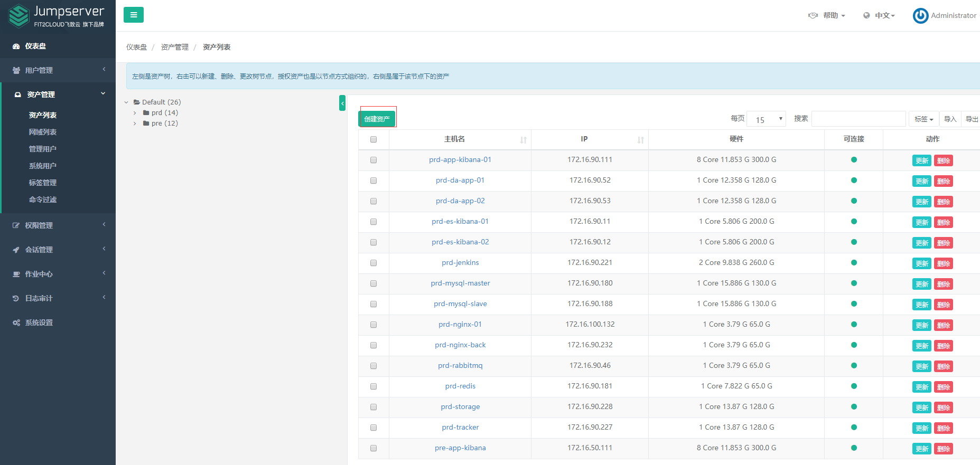Viewport: 980px width, 465px height.
Task: Click the prd folder icon in the tree
Action: point(146,113)
